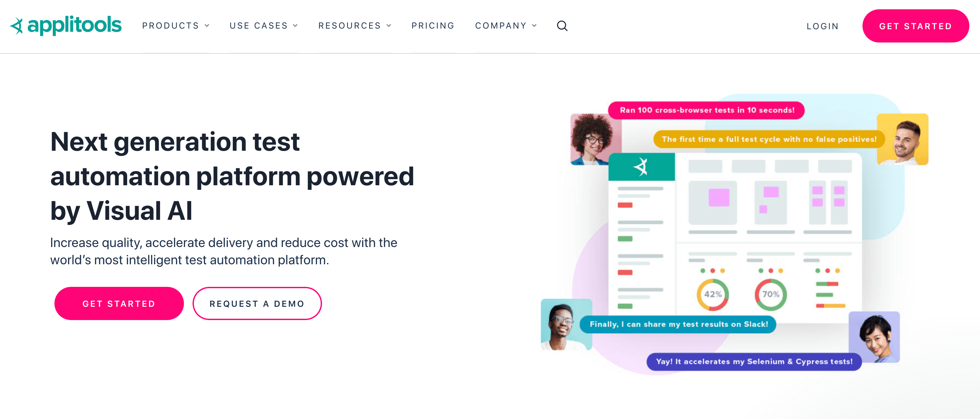Click the Applitools logo
Image resolution: width=980 pixels, height=419 pixels.
click(x=65, y=26)
